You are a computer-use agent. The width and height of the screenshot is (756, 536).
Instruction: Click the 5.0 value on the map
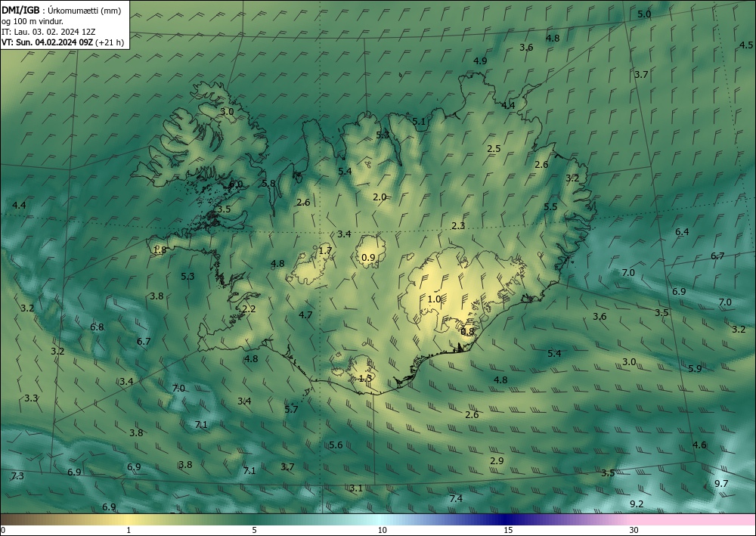pos(644,14)
